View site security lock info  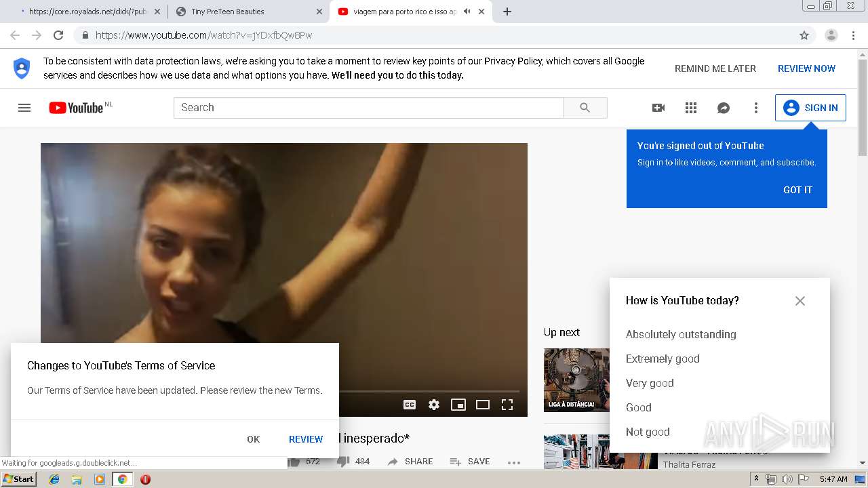[85, 35]
